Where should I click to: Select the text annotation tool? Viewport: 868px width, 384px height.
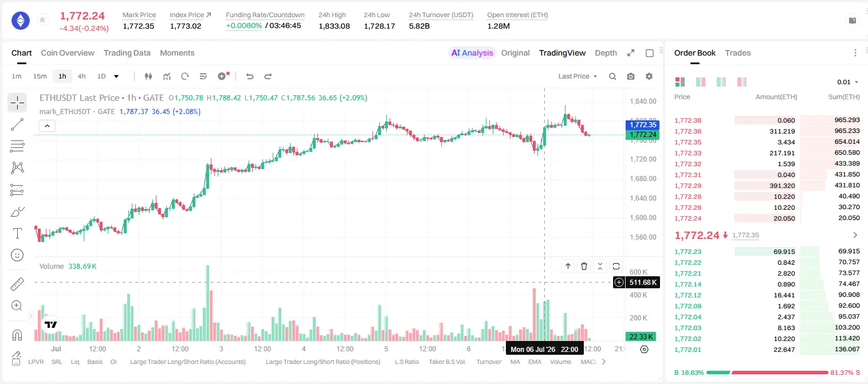pos(17,233)
